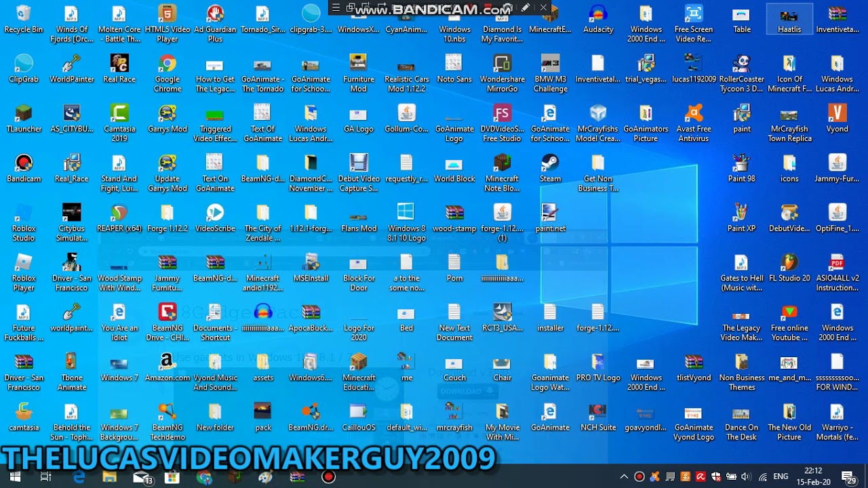Show hidden system tray icons
The width and height of the screenshot is (868, 488).
624,476
